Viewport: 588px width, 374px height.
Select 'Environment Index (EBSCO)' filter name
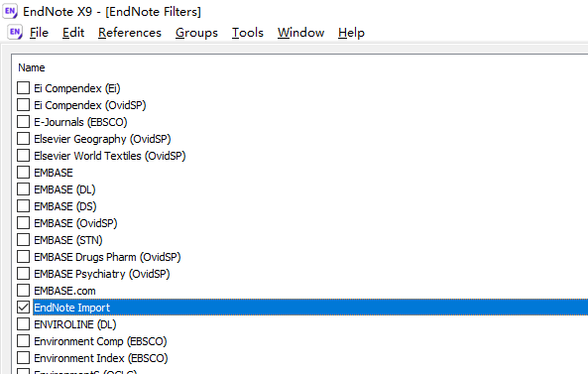coord(101,358)
